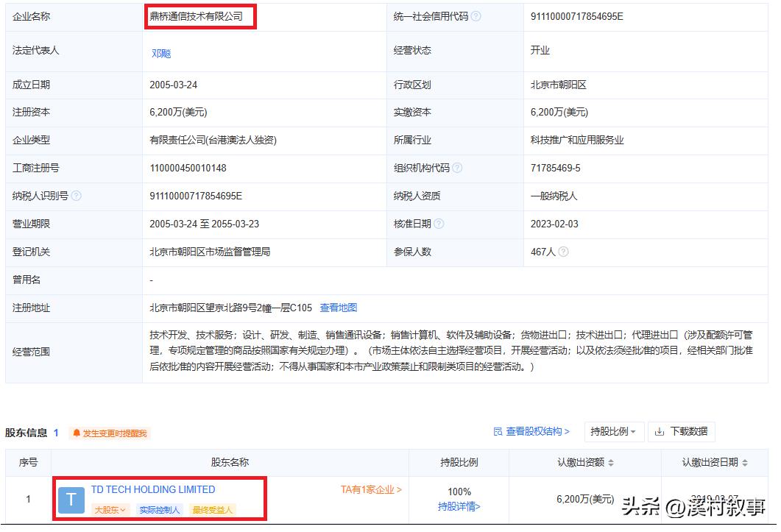The width and height of the screenshot is (781, 532).
Task: Select the 纳税人识别号 value 91110000717854695E
Action: pos(196,196)
